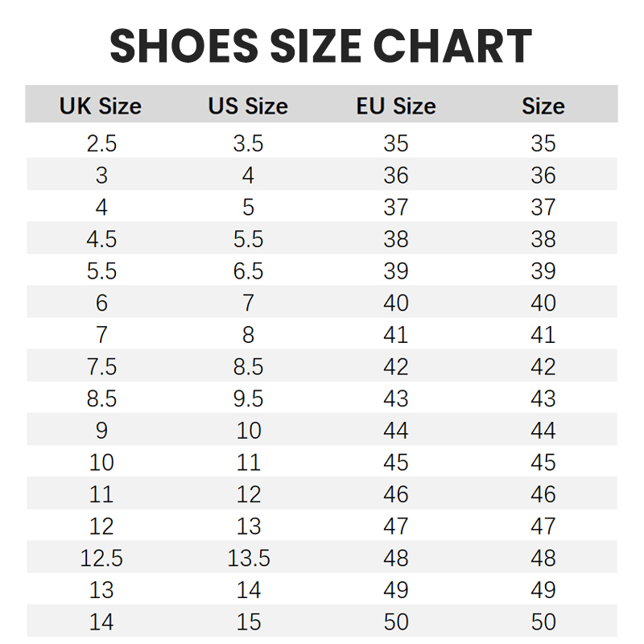
Task: Click the SHOES SIZE CHART title
Action: pos(321,46)
